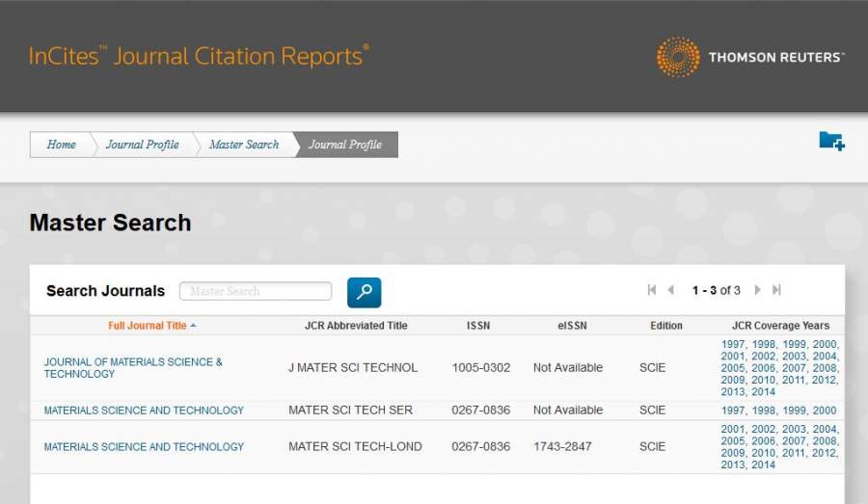The image size is (868, 504).
Task: Jump to last page of results
Action: [776, 290]
